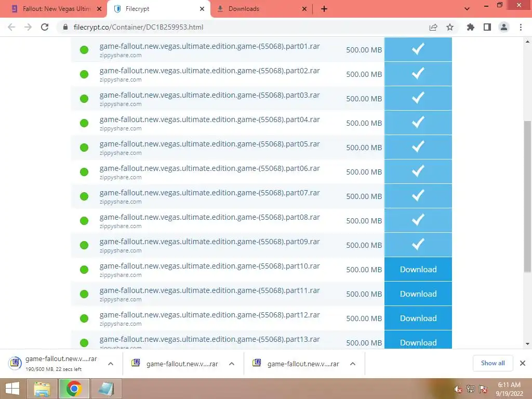Download part11.rar file
Image resolution: width=532 pixels, height=399 pixels.
(418, 294)
